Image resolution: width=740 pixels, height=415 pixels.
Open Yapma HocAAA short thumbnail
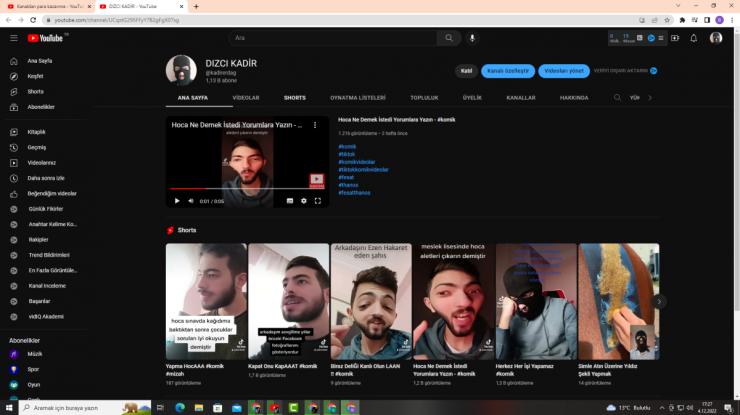[206, 301]
